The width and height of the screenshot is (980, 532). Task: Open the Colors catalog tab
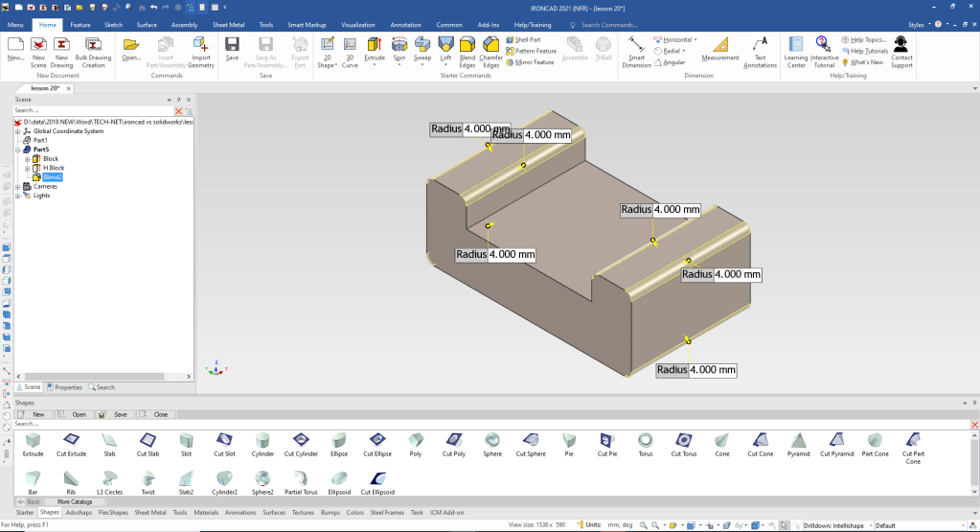[x=355, y=513]
